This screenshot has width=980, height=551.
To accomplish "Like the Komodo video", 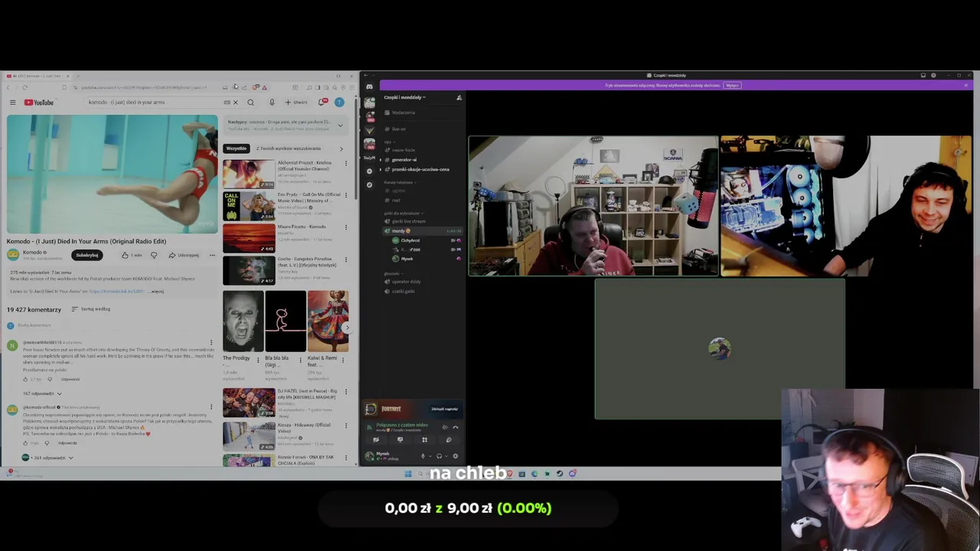I will coord(132,255).
